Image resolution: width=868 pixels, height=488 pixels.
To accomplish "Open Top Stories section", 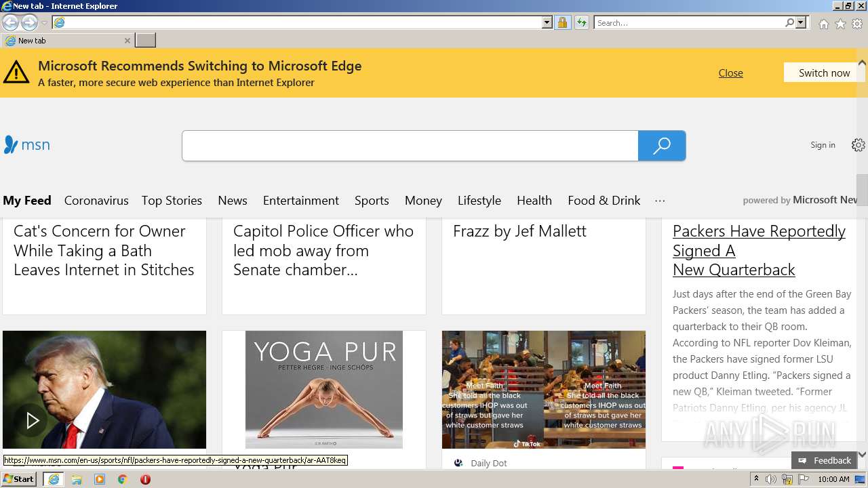I will (x=172, y=201).
